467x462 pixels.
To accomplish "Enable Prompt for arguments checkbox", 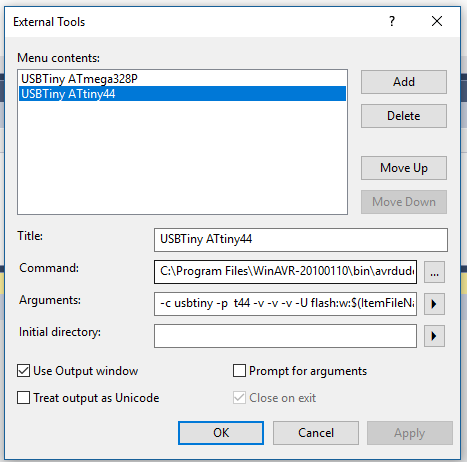I will pyautogui.click(x=239, y=371).
